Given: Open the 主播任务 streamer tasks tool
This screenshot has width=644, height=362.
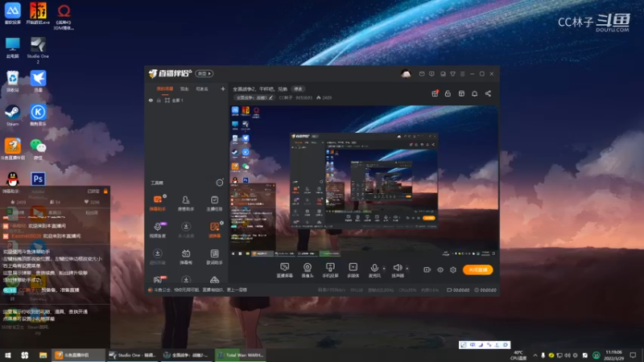Looking at the screenshot, I should [214, 203].
